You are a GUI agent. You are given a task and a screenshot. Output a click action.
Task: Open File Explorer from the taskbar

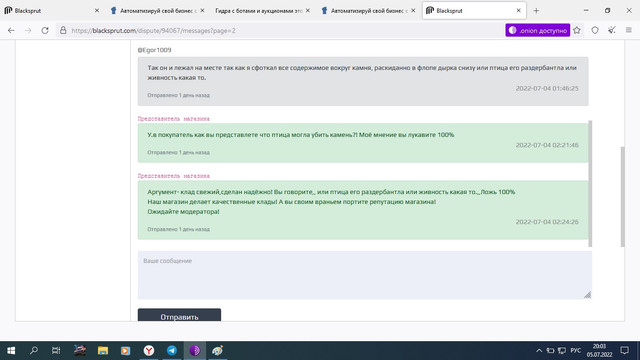[x=102, y=351]
